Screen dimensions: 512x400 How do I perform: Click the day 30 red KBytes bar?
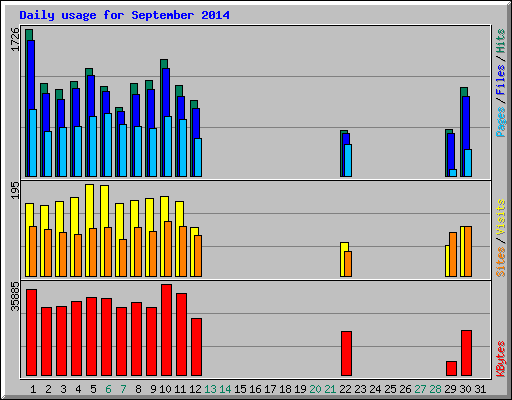[x=467, y=353]
